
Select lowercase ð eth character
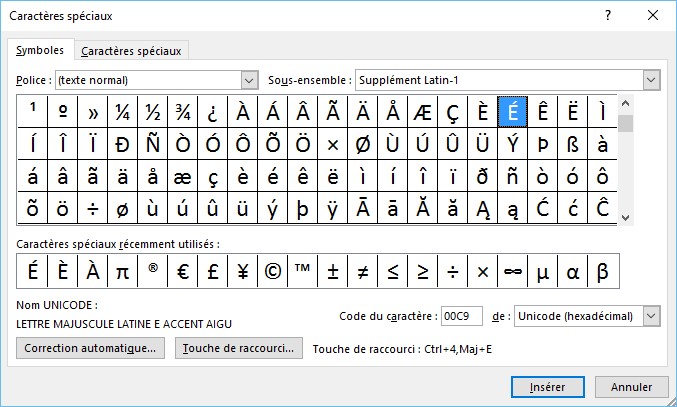(x=483, y=176)
